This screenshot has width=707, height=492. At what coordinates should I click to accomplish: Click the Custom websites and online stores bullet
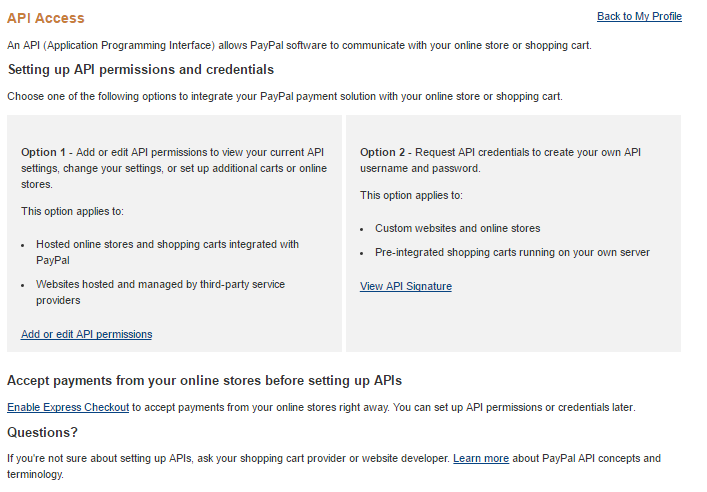click(457, 228)
